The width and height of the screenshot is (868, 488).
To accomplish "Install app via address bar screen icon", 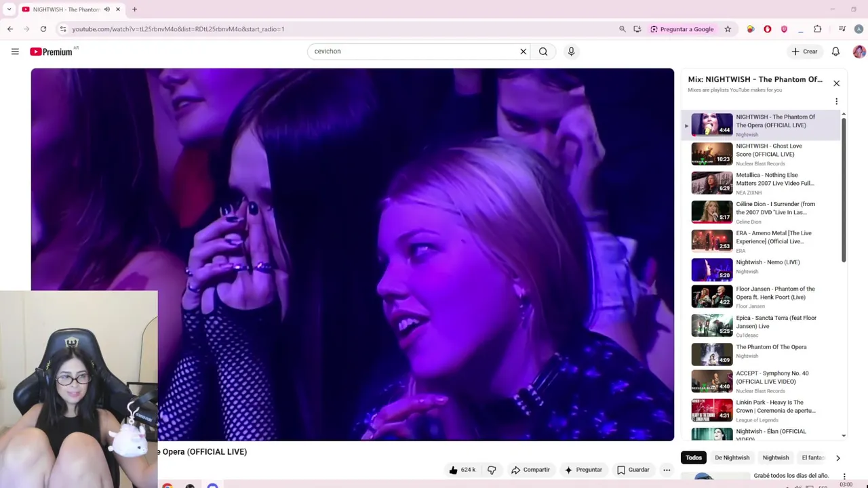I will (x=637, y=29).
